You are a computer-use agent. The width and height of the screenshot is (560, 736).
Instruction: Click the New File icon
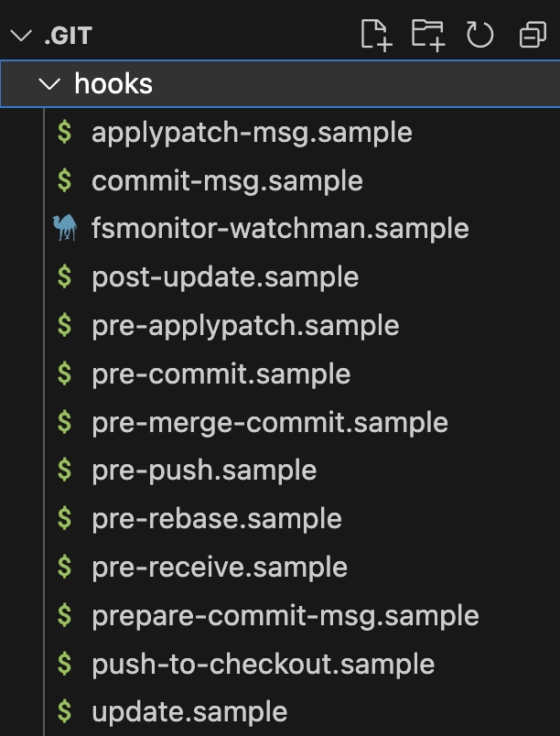(x=376, y=35)
